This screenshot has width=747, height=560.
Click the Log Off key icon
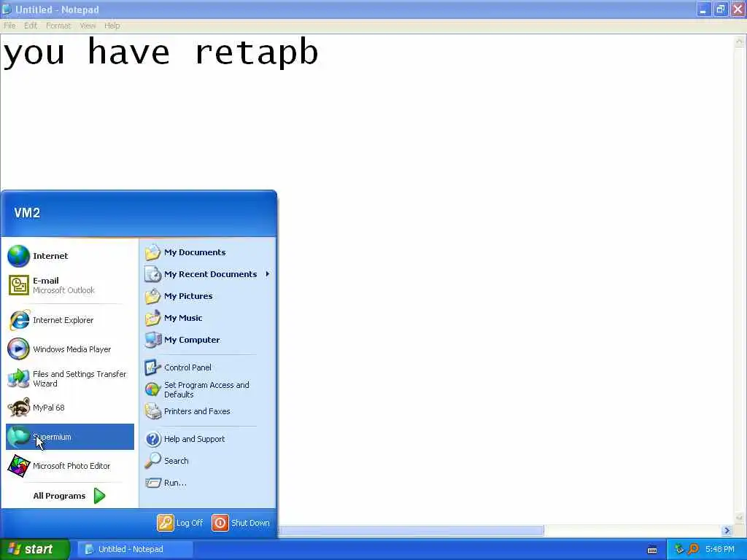pos(166,522)
